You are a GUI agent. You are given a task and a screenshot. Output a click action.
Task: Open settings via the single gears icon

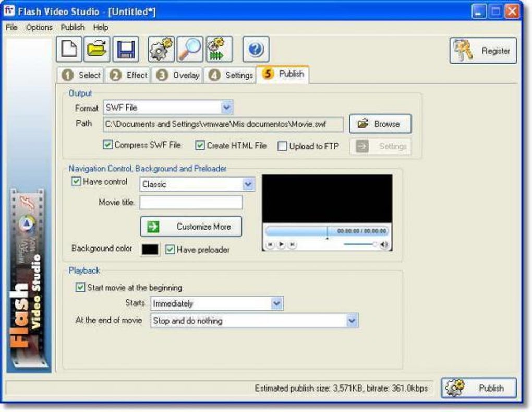161,49
